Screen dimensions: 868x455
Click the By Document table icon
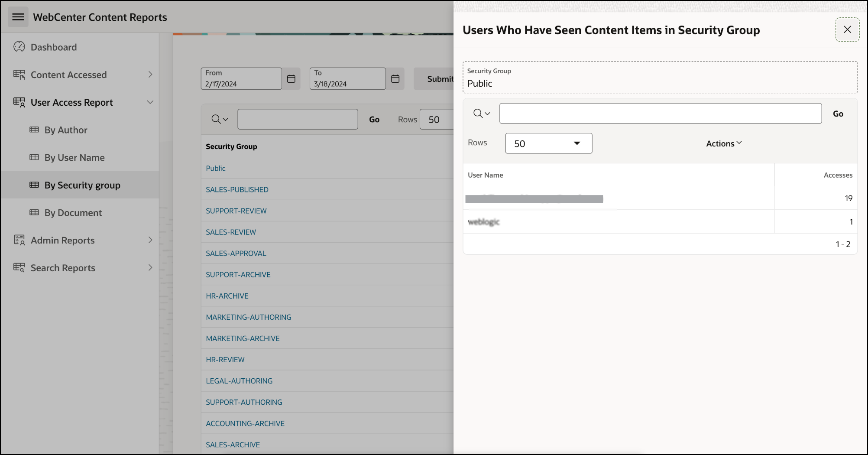point(34,212)
